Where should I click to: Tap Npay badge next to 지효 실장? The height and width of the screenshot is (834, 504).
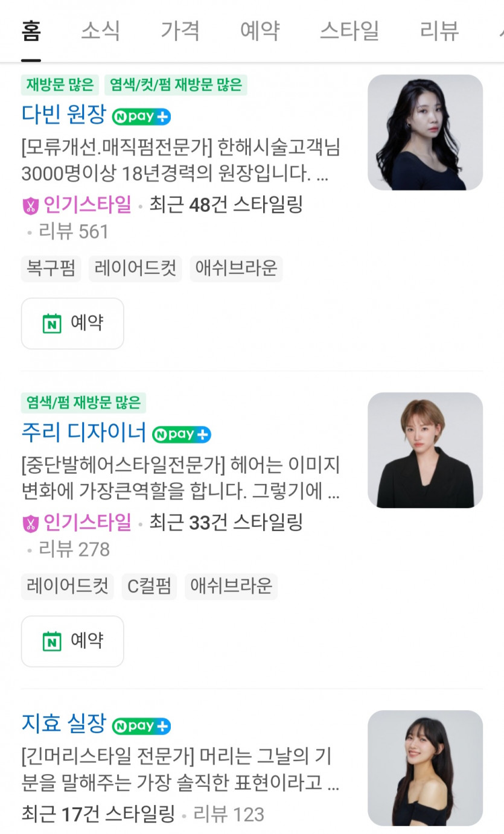click(x=141, y=726)
